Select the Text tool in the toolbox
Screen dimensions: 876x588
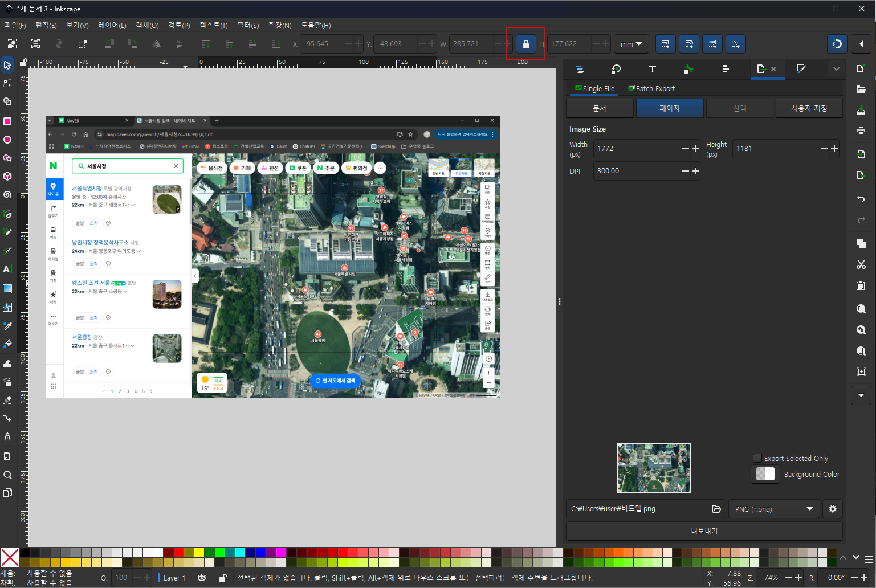(7, 269)
